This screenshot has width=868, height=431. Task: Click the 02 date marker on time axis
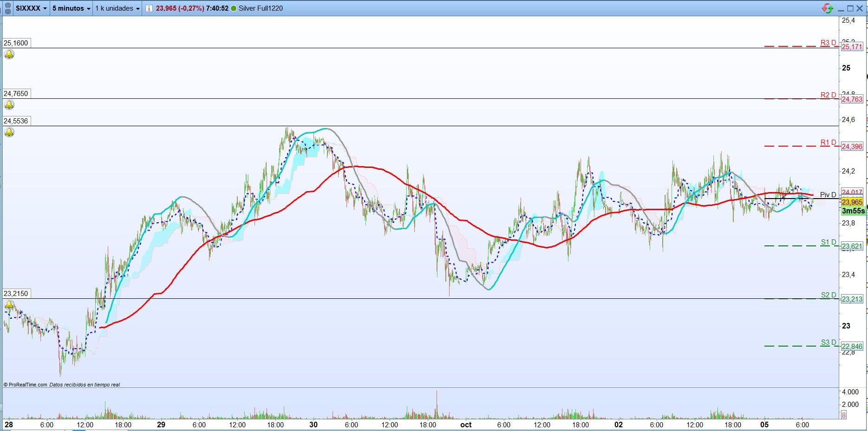click(x=618, y=425)
